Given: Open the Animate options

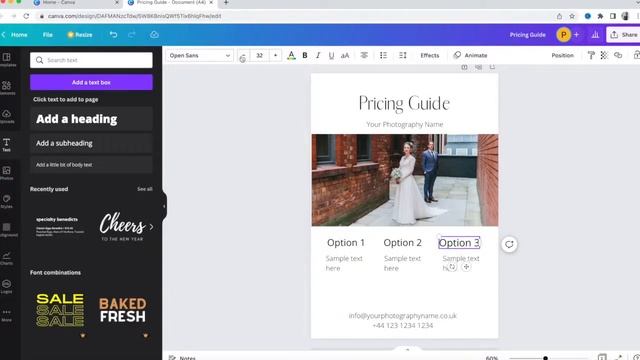Looking at the screenshot, I should click(x=471, y=55).
